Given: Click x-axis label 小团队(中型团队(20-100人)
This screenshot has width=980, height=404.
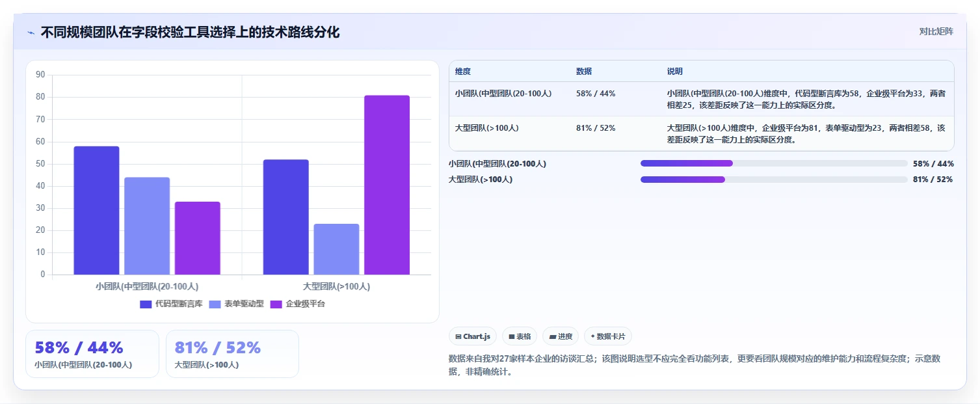Looking at the screenshot, I should point(147,286).
